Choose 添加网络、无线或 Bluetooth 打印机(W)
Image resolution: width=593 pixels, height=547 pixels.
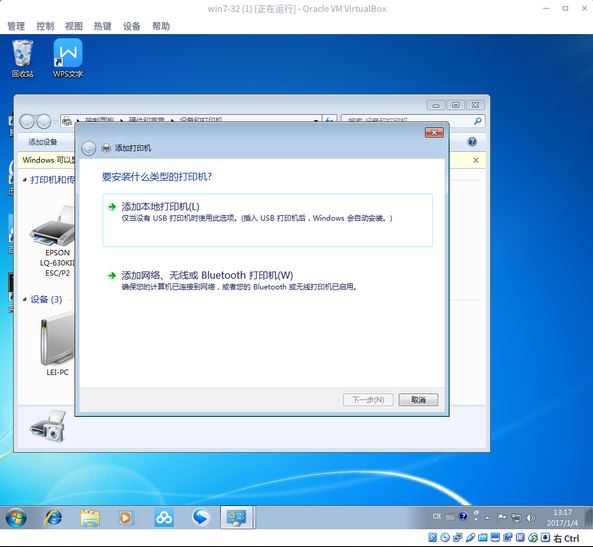pos(267,280)
